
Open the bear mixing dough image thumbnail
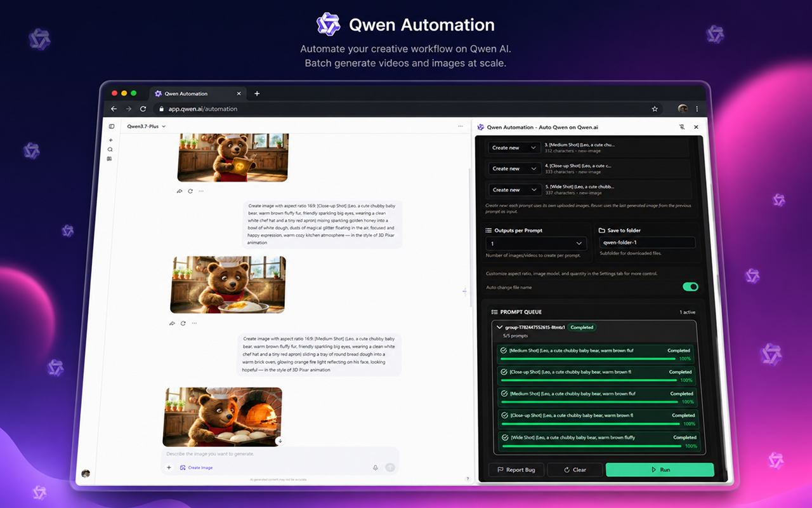point(228,284)
